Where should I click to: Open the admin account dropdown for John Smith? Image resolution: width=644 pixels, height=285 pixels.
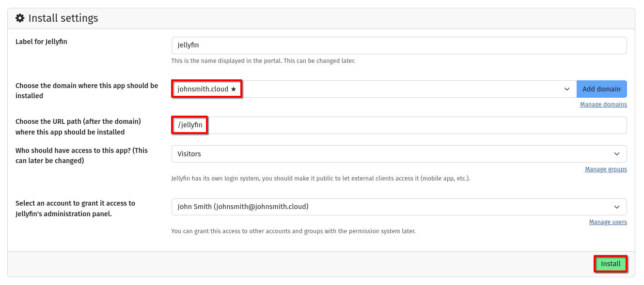(399, 207)
